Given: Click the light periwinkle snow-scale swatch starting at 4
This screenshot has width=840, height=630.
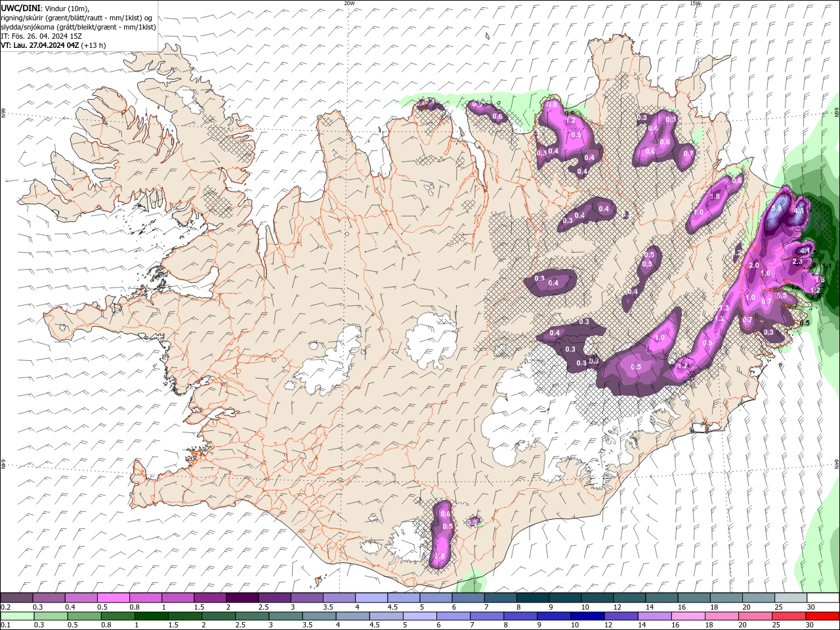Looking at the screenshot, I should pos(371,598).
